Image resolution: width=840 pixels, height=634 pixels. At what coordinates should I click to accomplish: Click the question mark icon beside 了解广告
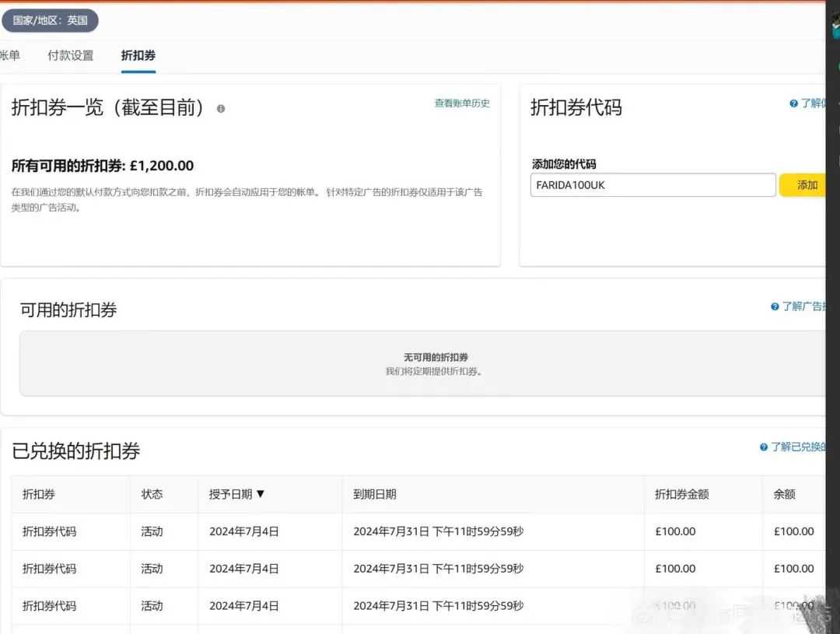tap(775, 306)
